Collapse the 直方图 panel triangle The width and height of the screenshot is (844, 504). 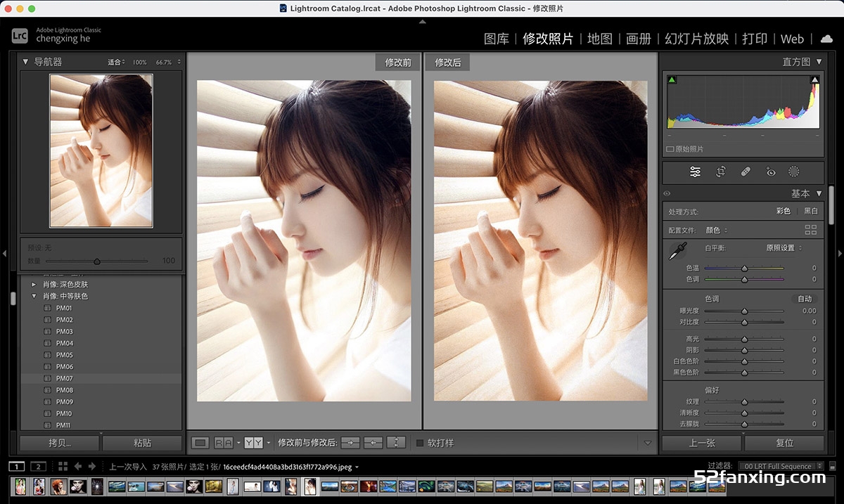[x=819, y=62]
